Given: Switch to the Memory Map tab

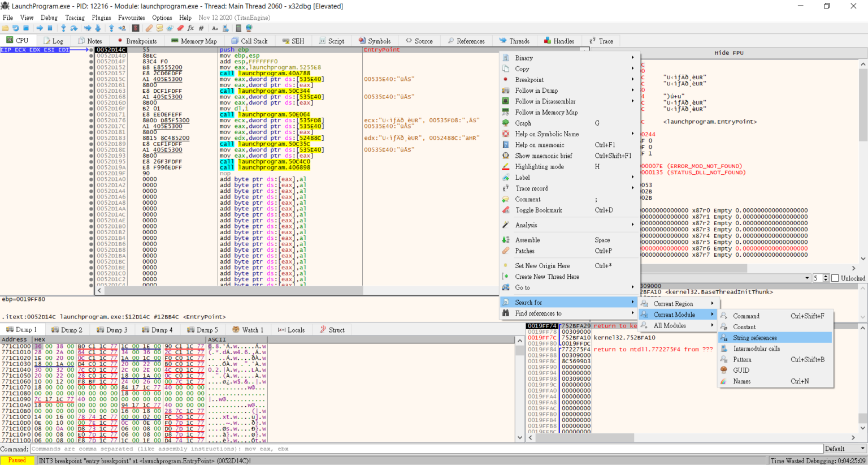Looking at the screenshot, I should tap(194, 41).
